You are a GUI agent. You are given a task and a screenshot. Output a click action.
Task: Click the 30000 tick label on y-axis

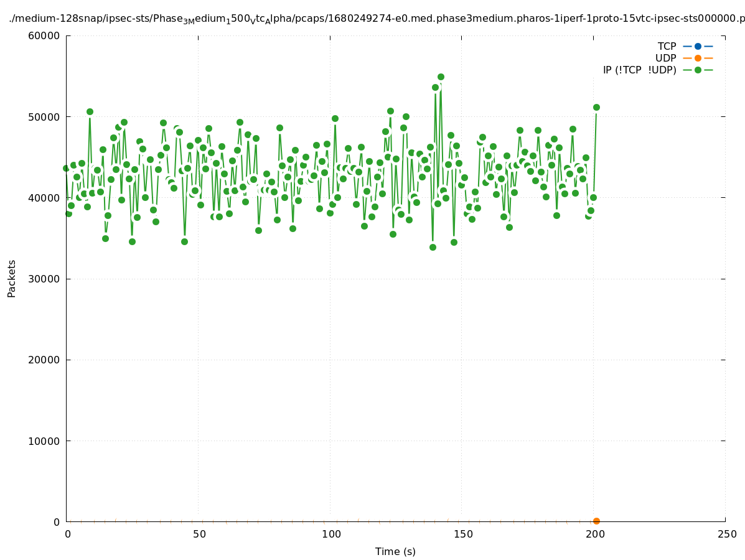[x=45, y=279]
